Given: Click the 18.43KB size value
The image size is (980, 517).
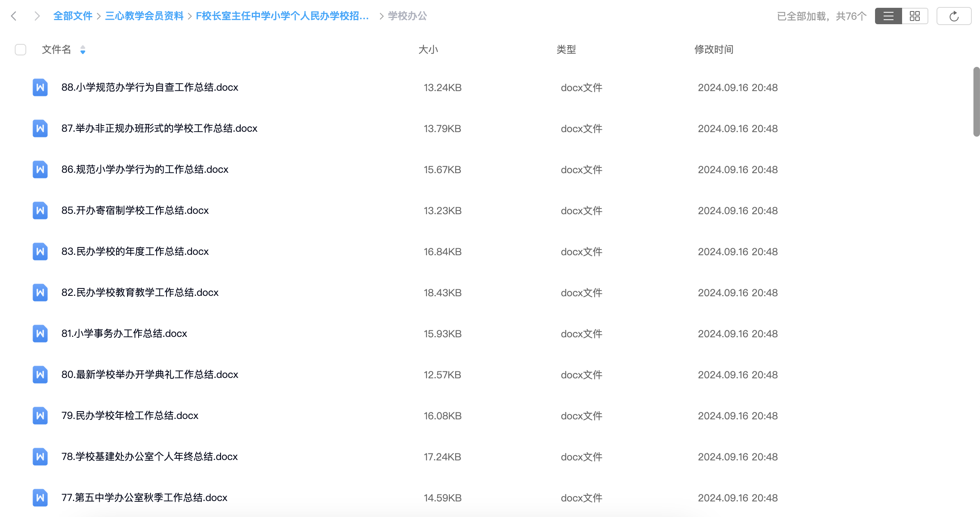Looking at the screenshot, I should click(x=442, y=293).
